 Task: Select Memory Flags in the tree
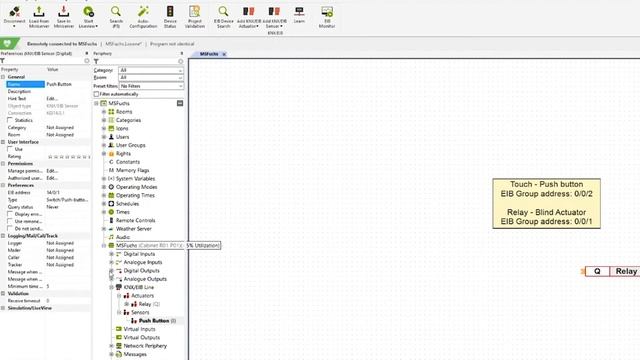[x=132, y=170]
